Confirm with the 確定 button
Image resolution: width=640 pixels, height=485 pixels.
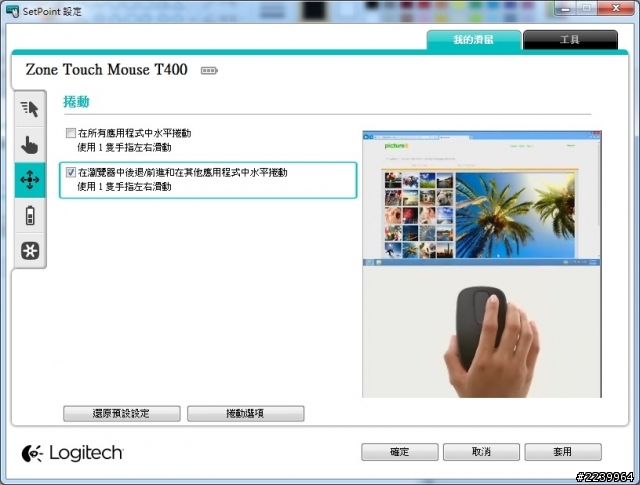pyautogui.click(x=400, y=452)
